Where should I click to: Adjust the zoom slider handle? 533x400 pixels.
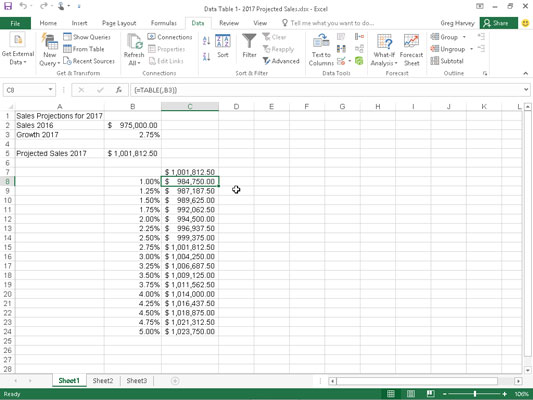tap(475, 394)
